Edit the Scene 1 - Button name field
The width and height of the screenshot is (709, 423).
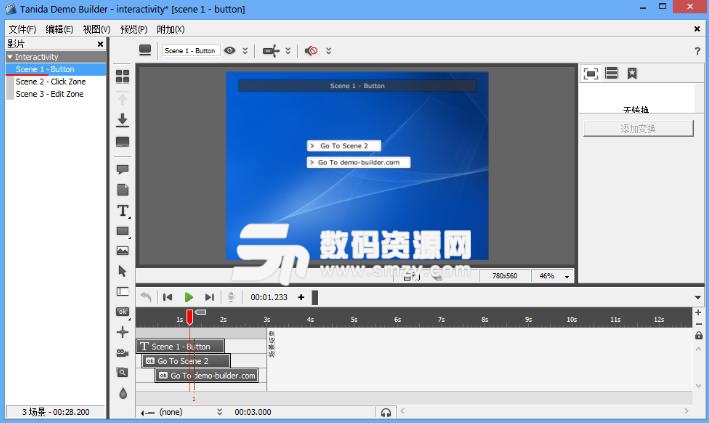click(190, 50)
